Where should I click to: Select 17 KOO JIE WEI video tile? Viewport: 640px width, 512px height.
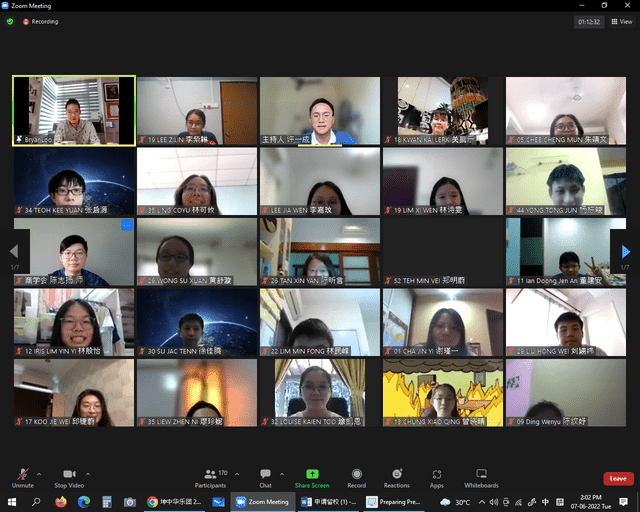coord(74,393)
